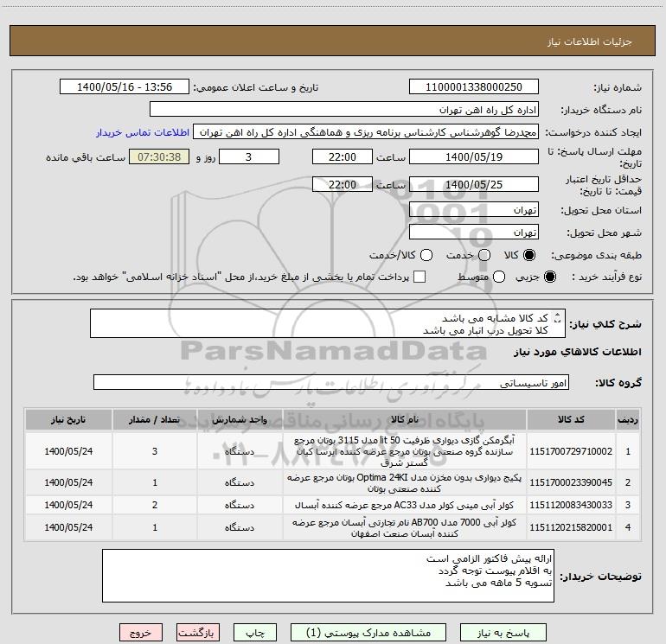Viewport: 666px width, 644px height.
Task: Click the چاپ print button
Action: click(255, 633)
